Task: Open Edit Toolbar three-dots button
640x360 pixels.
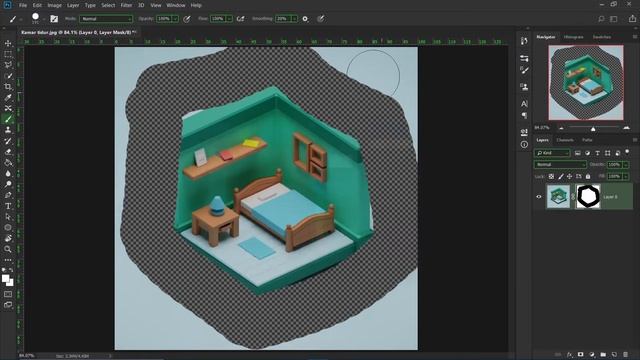Action: click(x=8, y=260)
